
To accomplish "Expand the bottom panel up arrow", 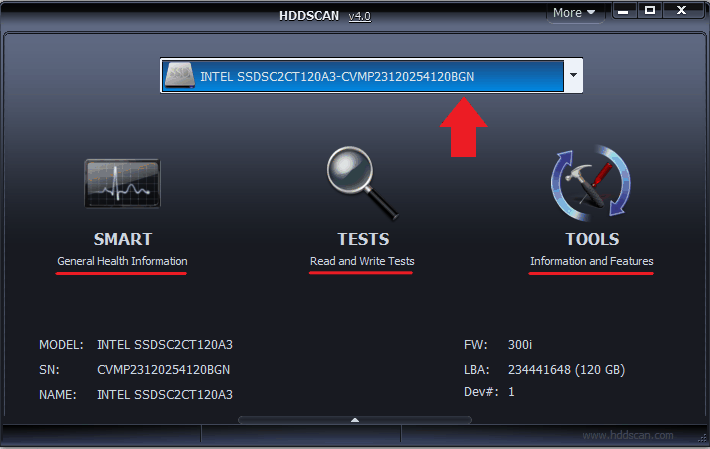I will point(355,420).
